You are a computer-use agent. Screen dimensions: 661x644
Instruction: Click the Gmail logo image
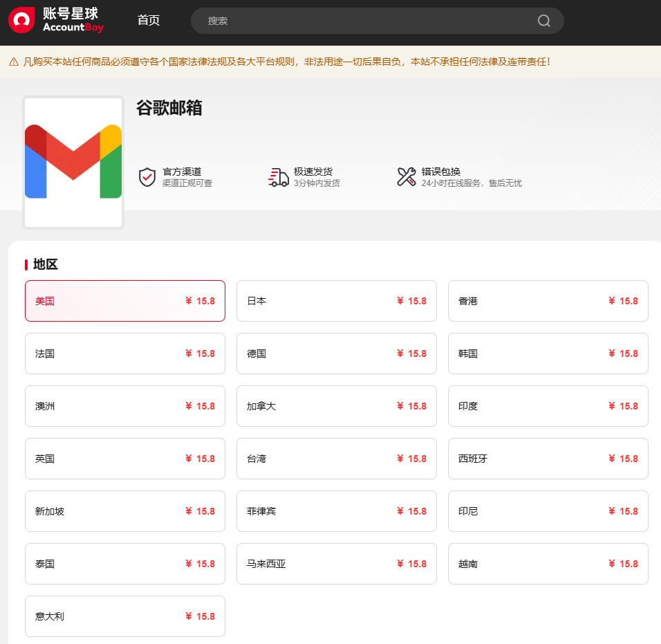click(73, 162)
